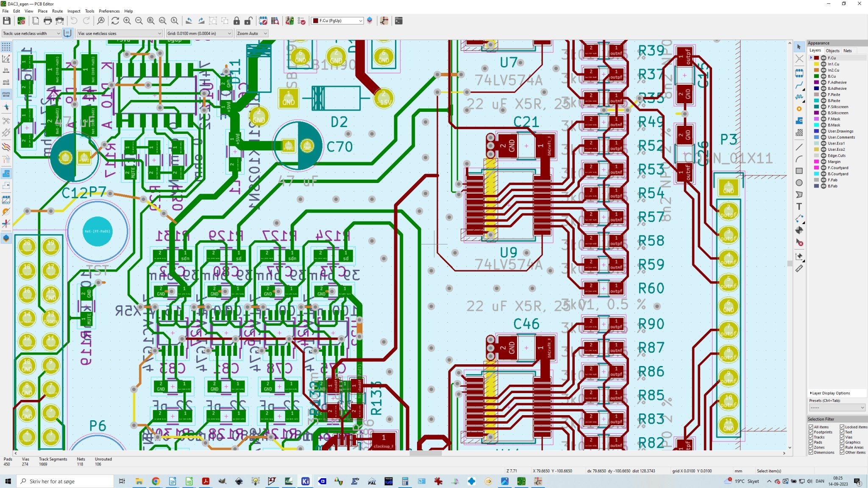Select the User.Drawings layer row

pos(837,131)
